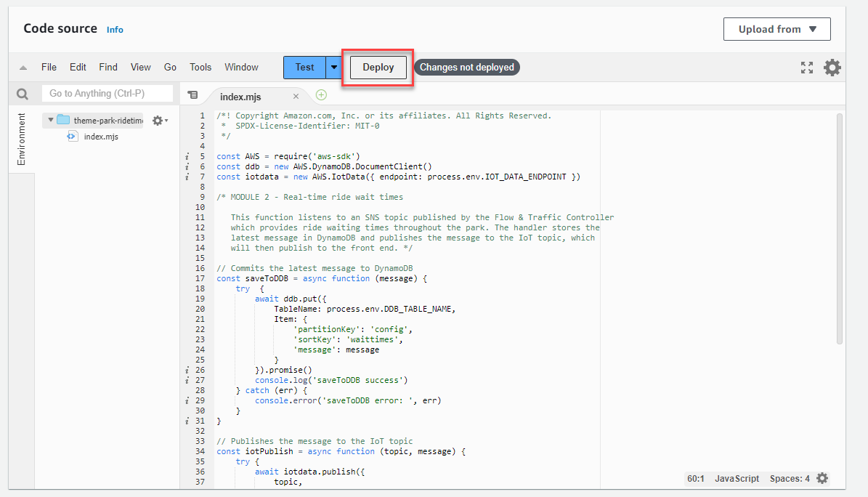Open the Tools menu
This screenshot has height=497, width=868.
(x=200, y=67)
